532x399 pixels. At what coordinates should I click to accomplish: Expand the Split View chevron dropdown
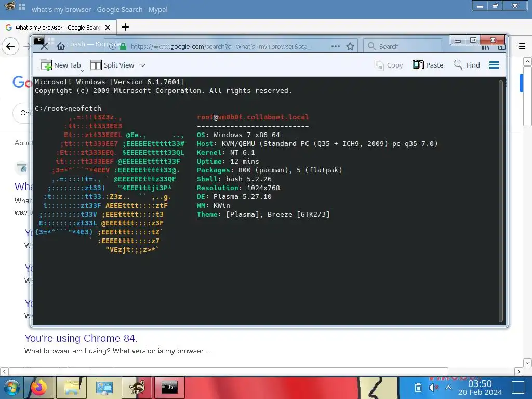(143, 65)
